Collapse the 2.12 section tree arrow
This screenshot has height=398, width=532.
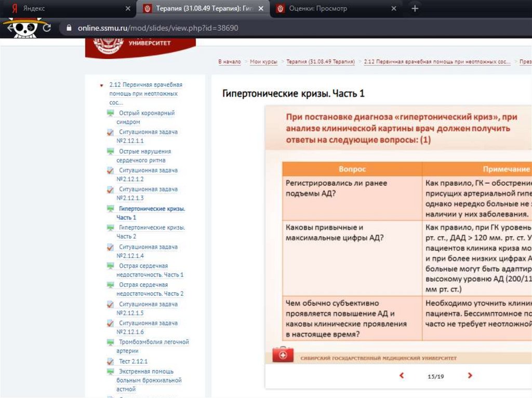coord(101,86)
